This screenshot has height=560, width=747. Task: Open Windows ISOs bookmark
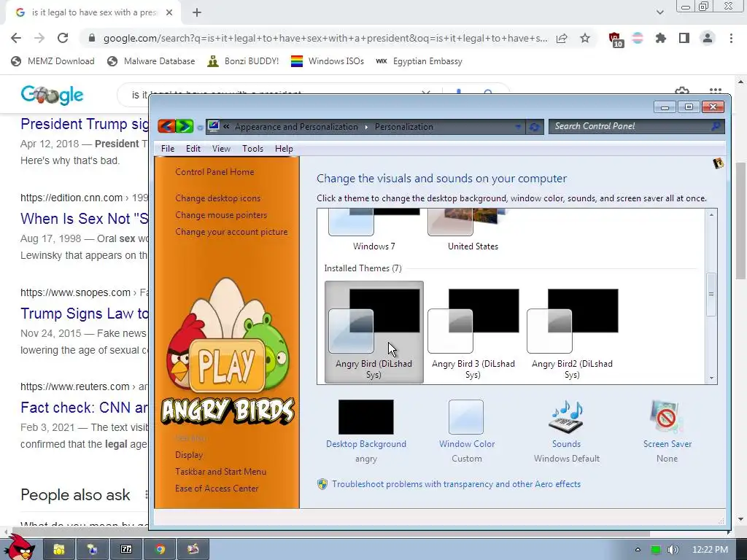[x=328, y=61]
